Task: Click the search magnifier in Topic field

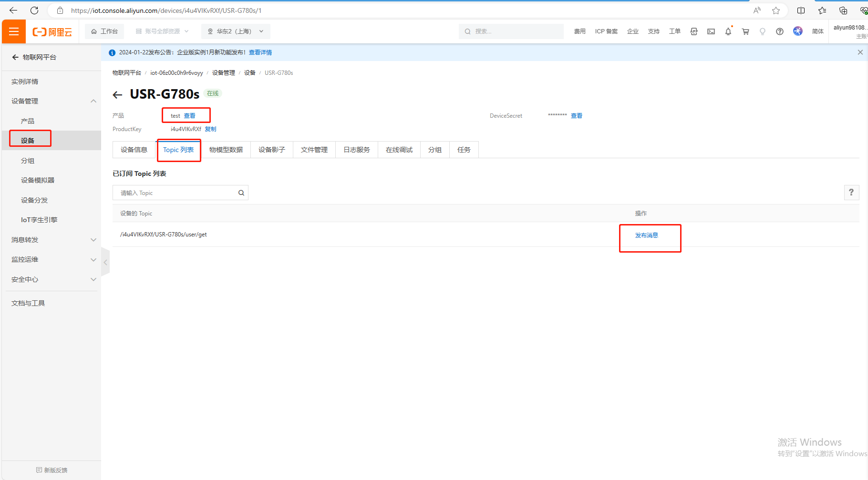Action: 241,193
